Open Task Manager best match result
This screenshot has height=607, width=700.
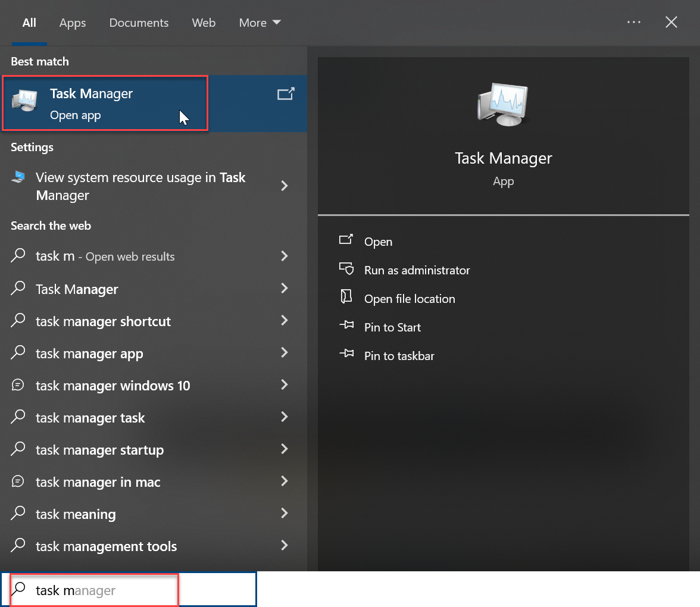pyautogui.click(x=154, y=104)
